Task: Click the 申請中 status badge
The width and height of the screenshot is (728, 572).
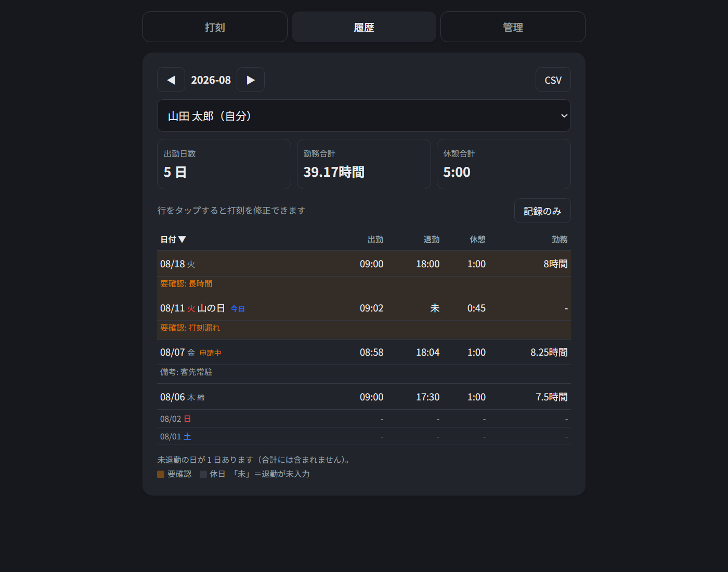Action: [x=211, y=353]
